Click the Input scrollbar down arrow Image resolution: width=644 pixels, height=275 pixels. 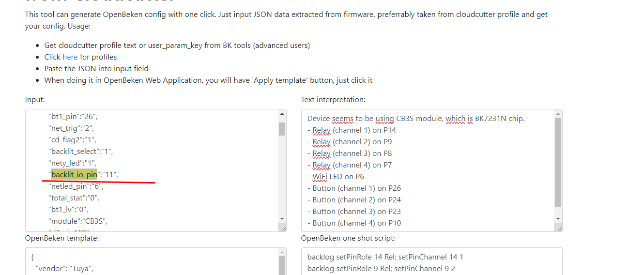(282, 219)
